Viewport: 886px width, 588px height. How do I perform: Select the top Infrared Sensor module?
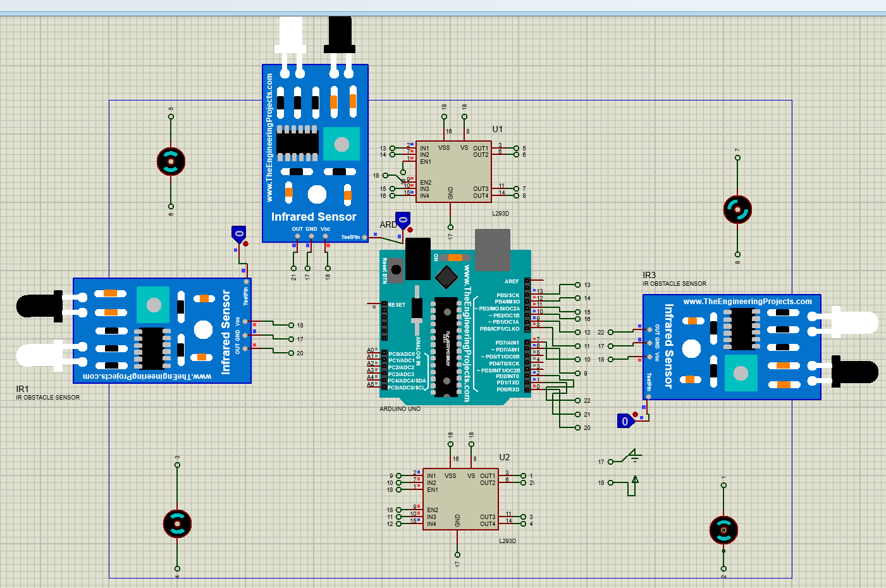[315, 152]
